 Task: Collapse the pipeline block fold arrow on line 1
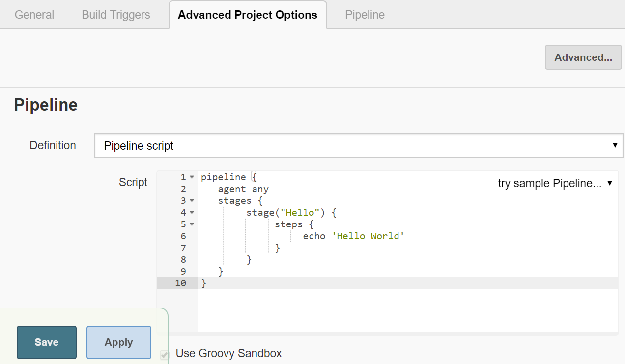tap(192, 177)
